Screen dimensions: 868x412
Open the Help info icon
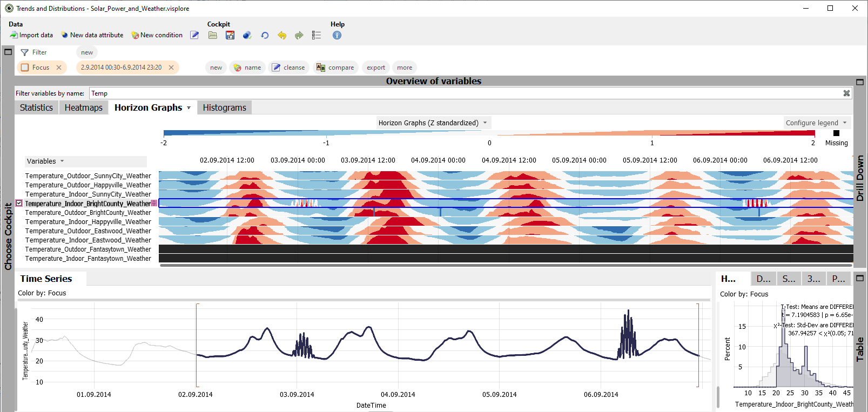(x=337, y=35)
